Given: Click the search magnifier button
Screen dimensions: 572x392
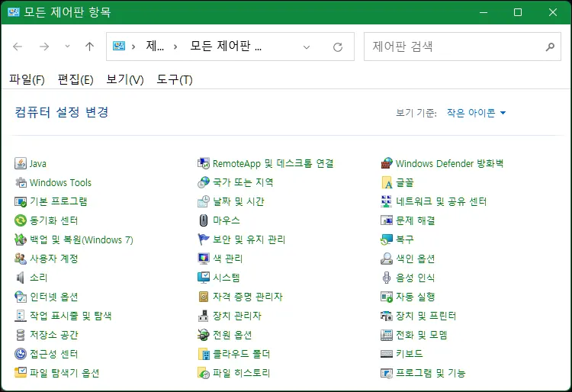Looking at the screenshot, I should [550, 47].
